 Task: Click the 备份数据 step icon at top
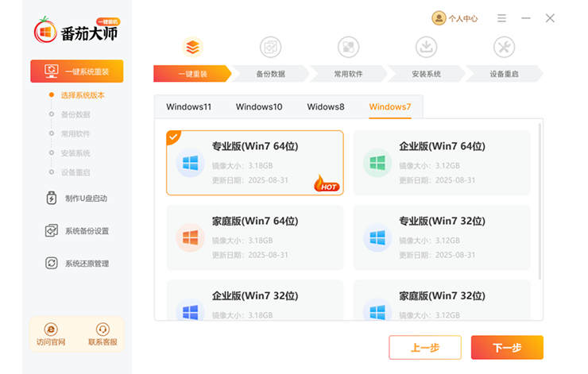(270, 48)
